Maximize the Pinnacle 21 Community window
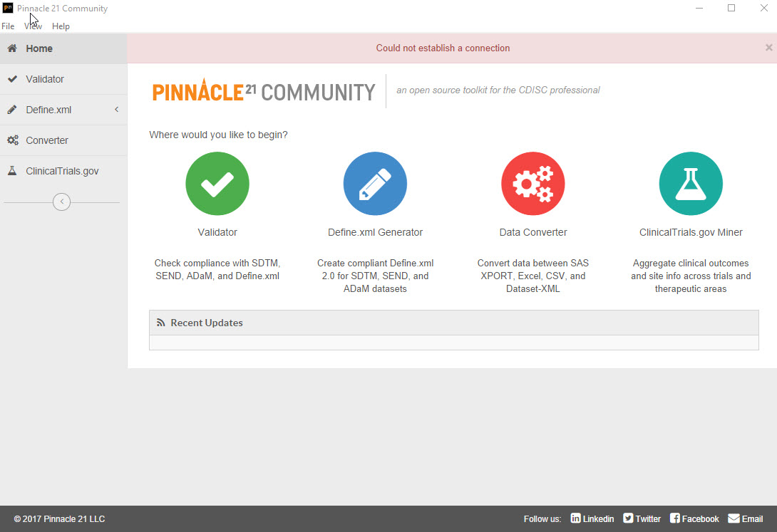Screen dimensions: 777x532 click(731, 8)
